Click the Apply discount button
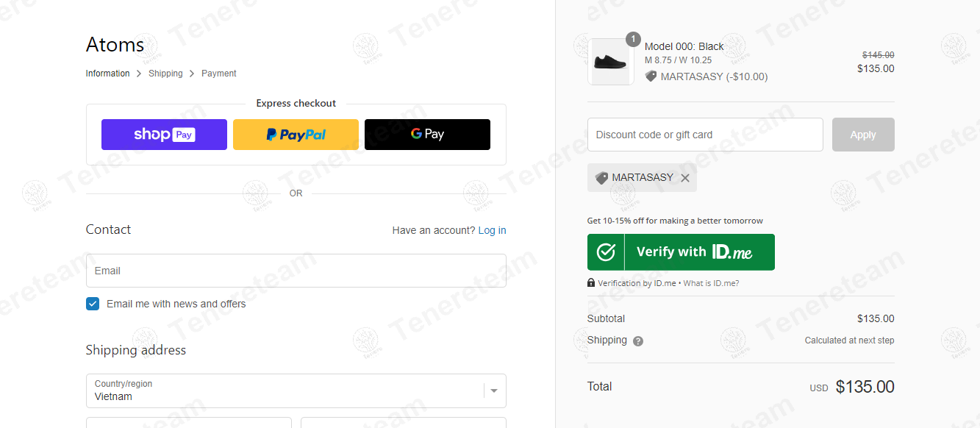980x428 pixels. (x=863, y=135)
